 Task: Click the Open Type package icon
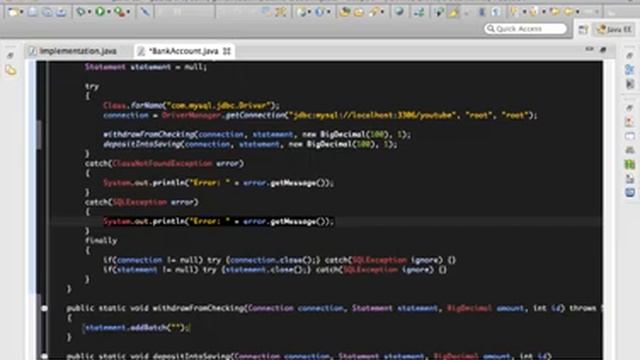[x=345, y=12]
